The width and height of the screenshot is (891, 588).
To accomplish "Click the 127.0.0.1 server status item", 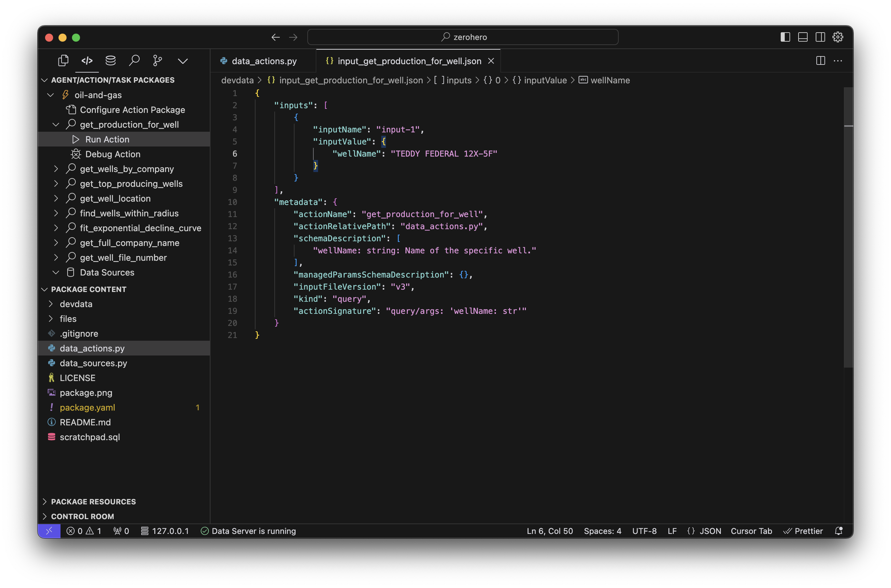I will point(165,531).
